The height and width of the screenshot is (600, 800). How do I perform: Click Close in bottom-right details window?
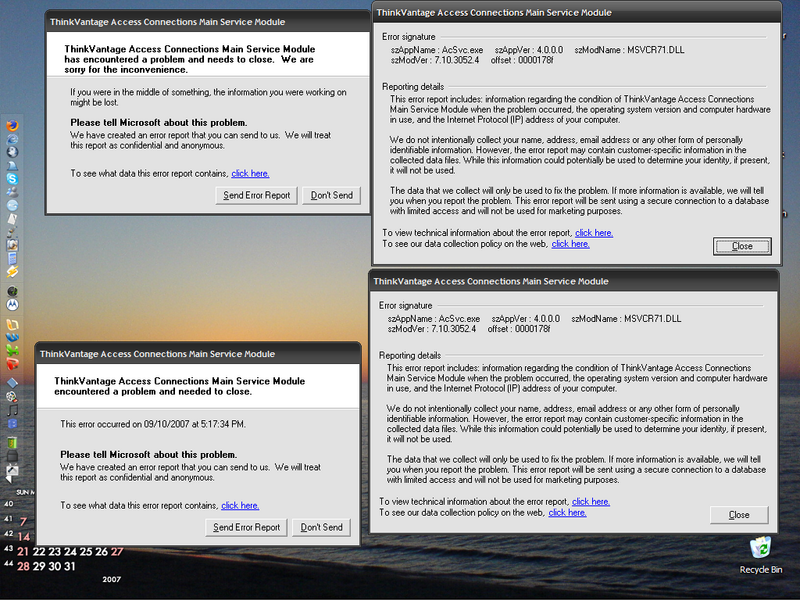coord(739,515)
